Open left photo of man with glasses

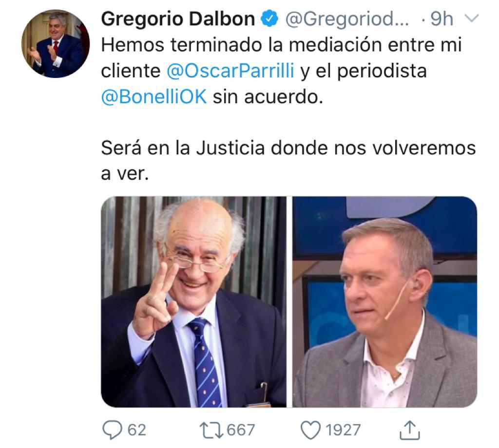pos(193,302)
